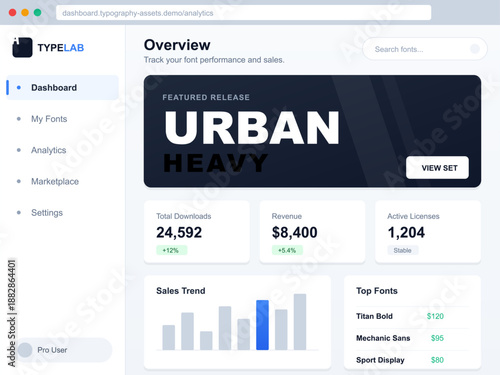Click the Pro User avatar circle
This screenshot has height=375, width=500.
click(x=25, y=350)
